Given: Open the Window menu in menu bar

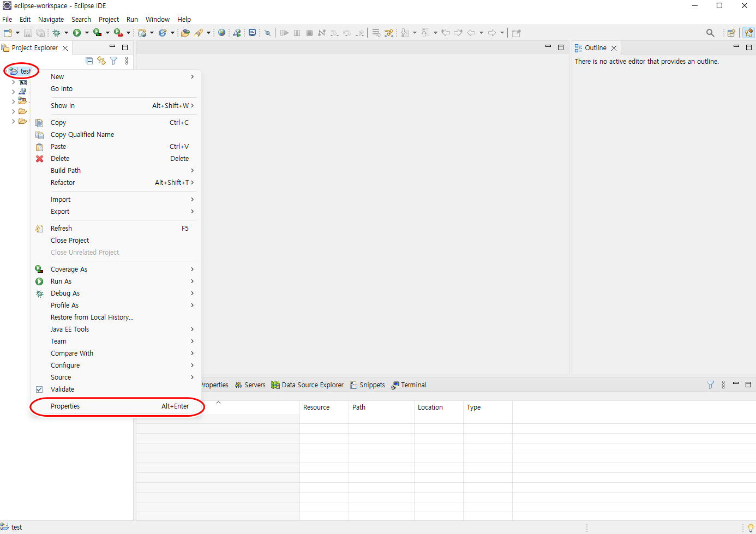Looking at the screenshot, I should [x=158, y=19].
